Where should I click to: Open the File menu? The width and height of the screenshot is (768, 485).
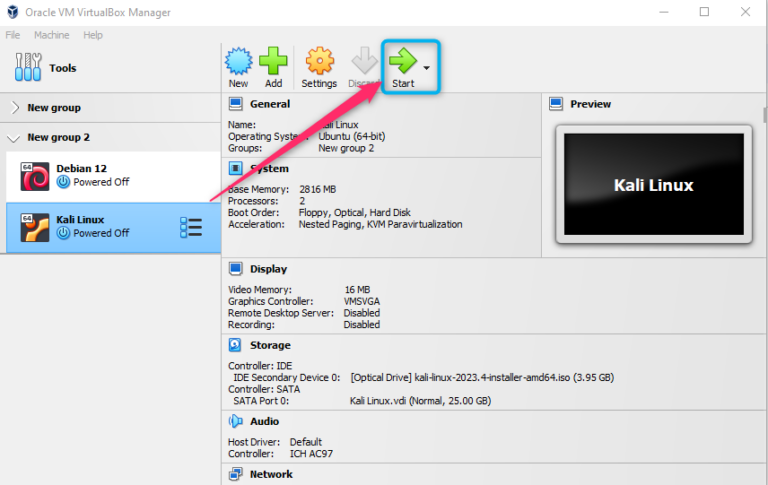13,35
